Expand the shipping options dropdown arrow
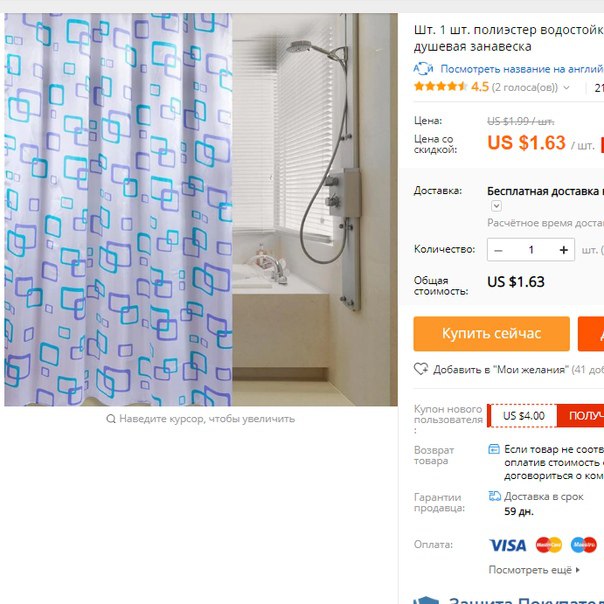This screenshot has height=604, width=604. pos(496,206)
